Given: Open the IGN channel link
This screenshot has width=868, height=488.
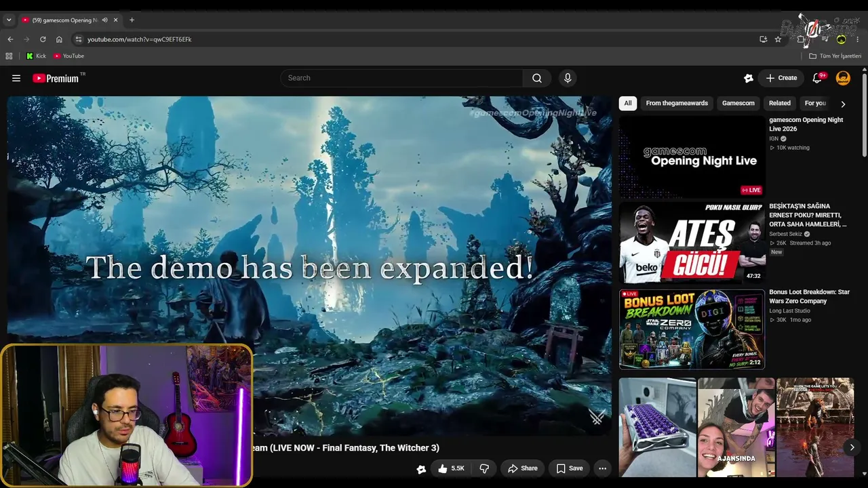Looking at the screenshot, I should 774,138.
